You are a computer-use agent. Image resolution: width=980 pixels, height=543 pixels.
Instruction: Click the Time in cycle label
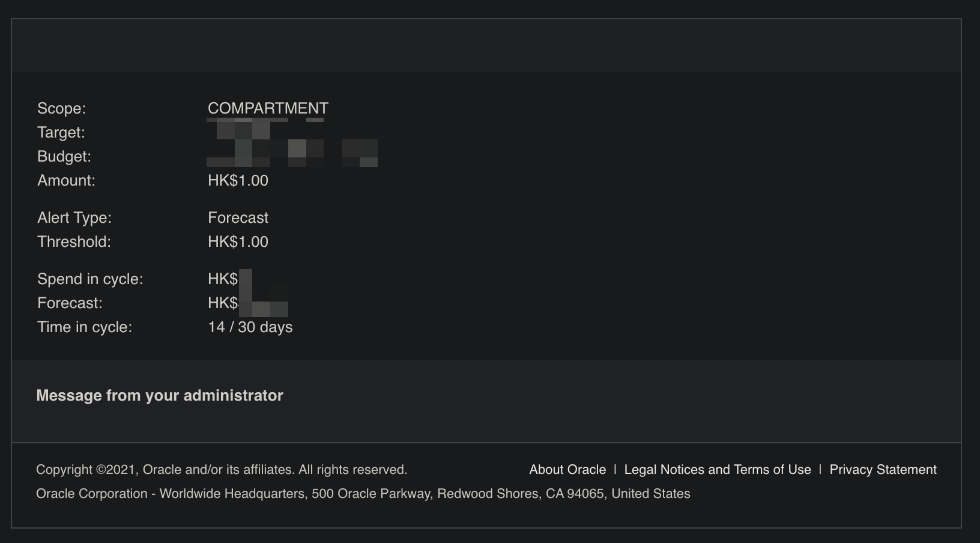85,327
